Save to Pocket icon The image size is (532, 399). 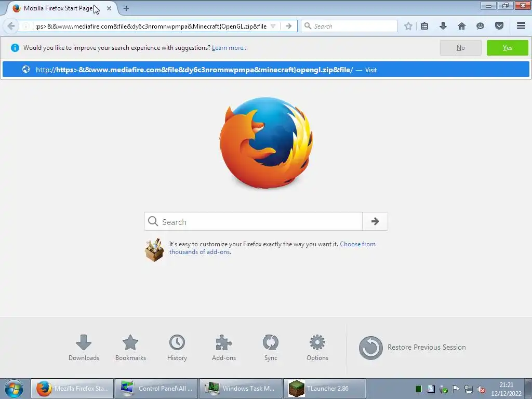[x=499, y=26]
